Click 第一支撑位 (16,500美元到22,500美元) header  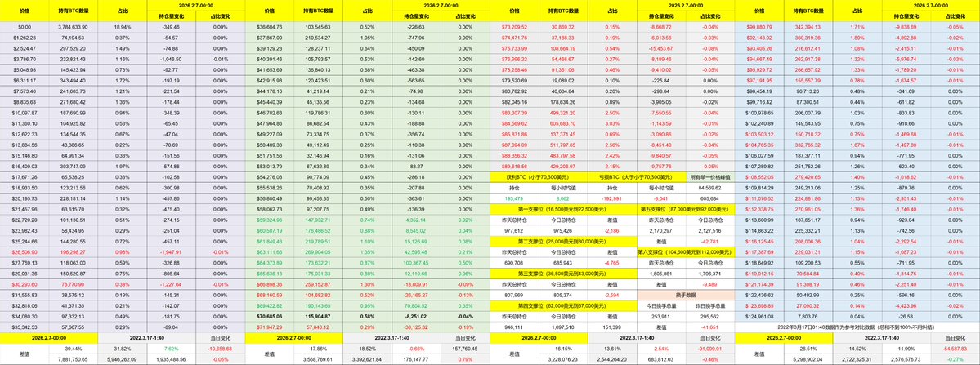click(x=563, y=210)
